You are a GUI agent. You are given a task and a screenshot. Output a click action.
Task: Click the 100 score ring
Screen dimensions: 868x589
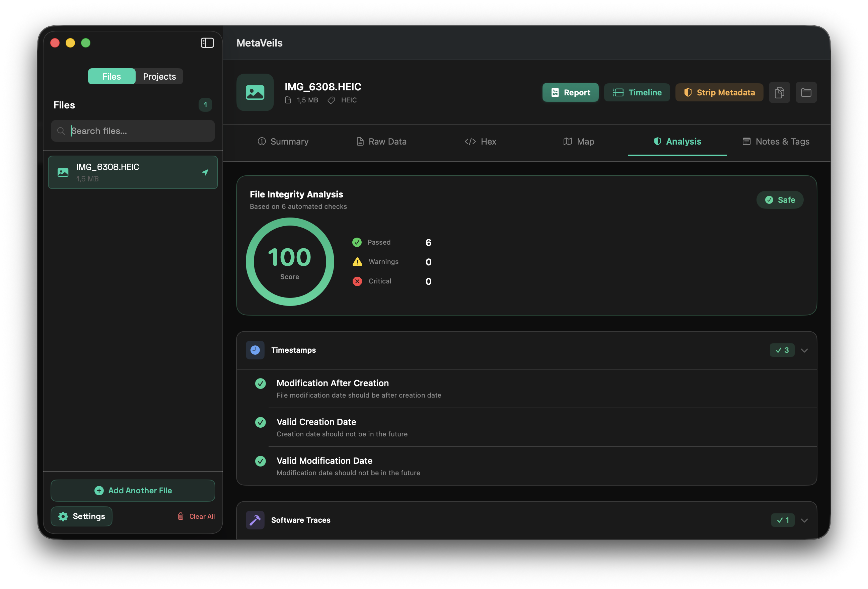290,262
